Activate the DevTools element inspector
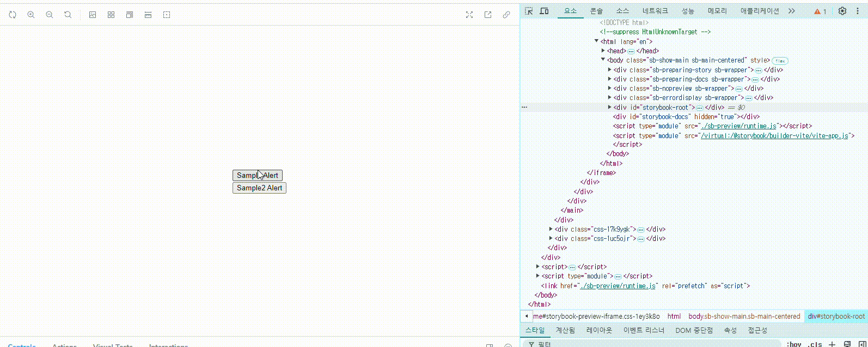The height and width of the screenshot is (347, 868). tap(529, 11)
